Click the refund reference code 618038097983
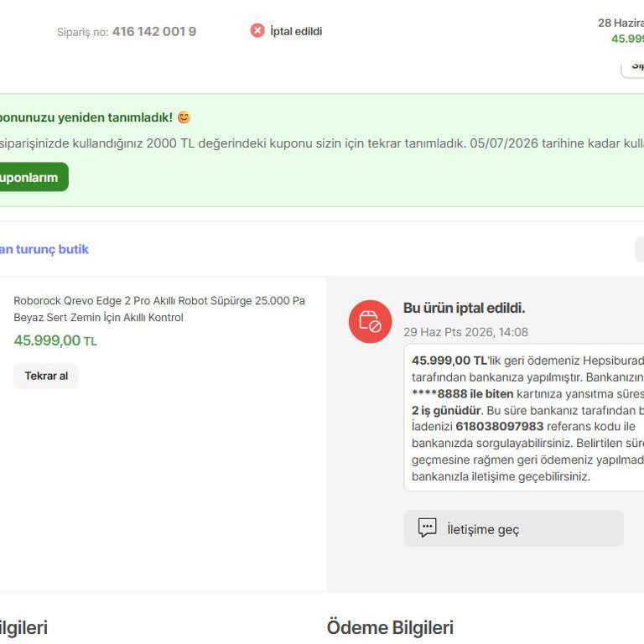 click(x=500, y=426)
